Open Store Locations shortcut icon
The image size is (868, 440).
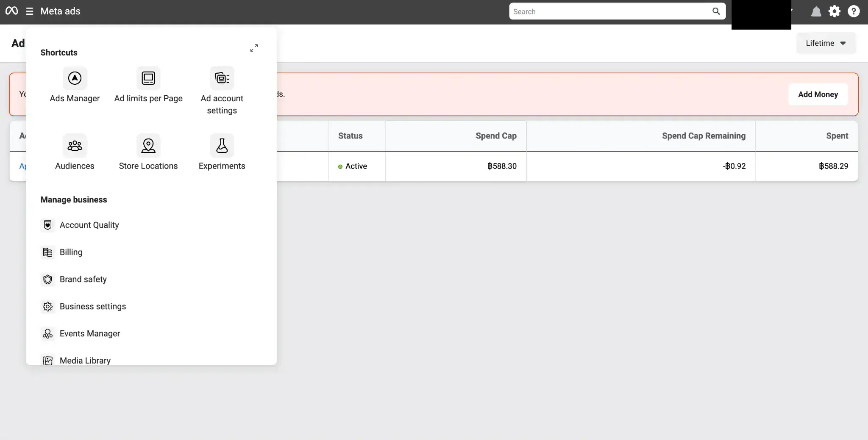(148, 146)
